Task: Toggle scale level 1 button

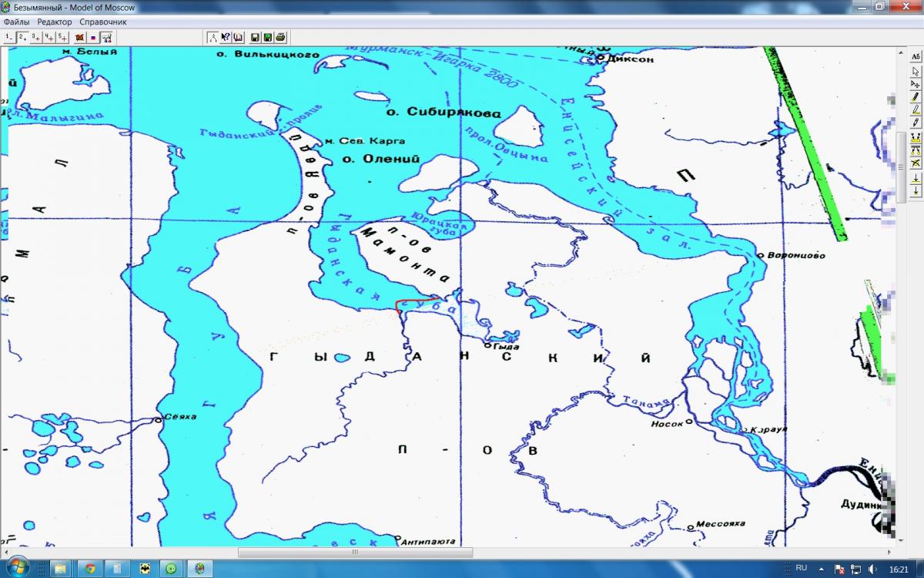Action: tap(9, 37)
